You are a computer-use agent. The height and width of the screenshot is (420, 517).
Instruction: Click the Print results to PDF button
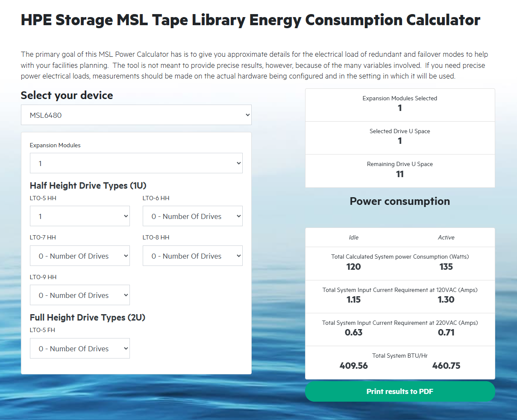pos(399,391)
